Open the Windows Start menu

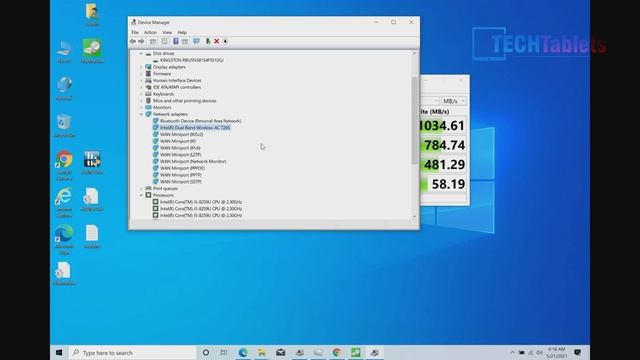pyautogui.click(x=59, y=352)
